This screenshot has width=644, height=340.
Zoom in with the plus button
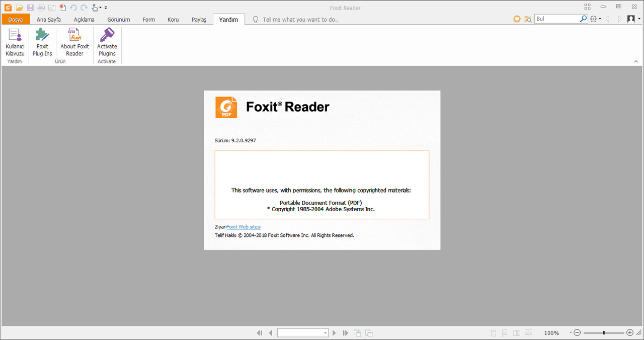click(x=630, y=333)
